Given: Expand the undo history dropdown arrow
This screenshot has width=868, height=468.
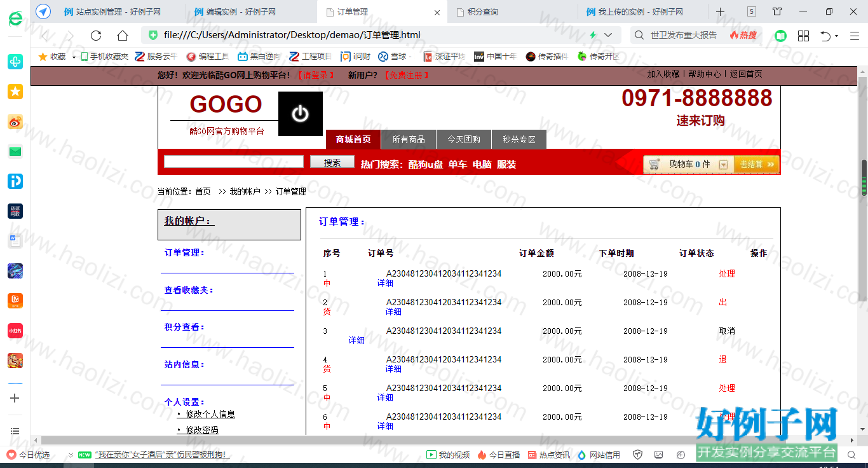Looking at the screenshot, I should coord(836,36).
